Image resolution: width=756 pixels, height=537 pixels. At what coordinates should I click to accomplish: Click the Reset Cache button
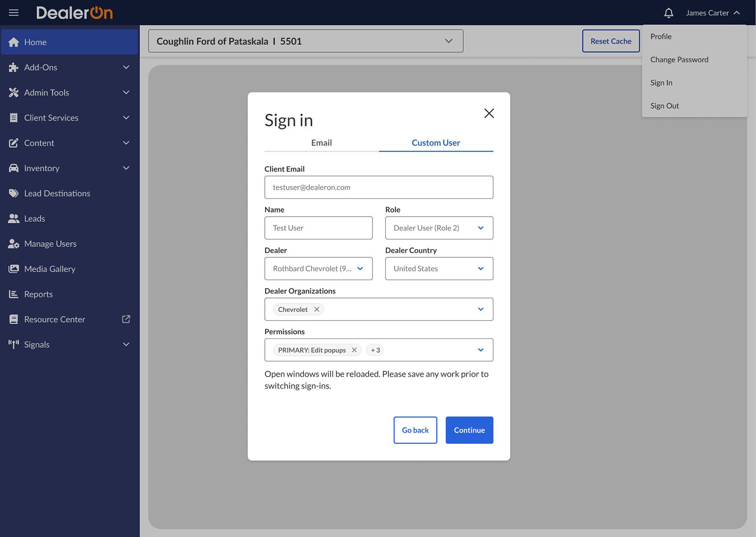(x=611, y=41)
